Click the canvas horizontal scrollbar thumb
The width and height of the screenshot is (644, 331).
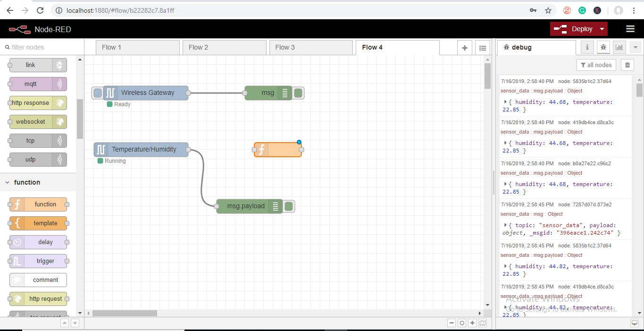click(125, 313)
